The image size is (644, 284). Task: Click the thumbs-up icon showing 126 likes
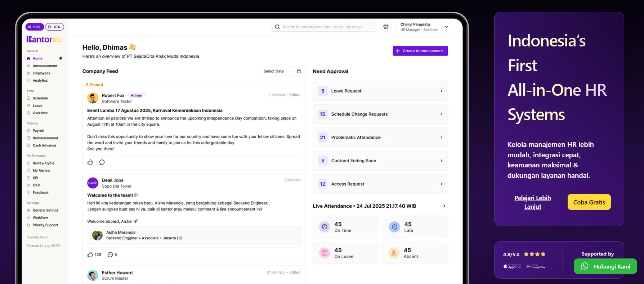click(x=90, y=254)
